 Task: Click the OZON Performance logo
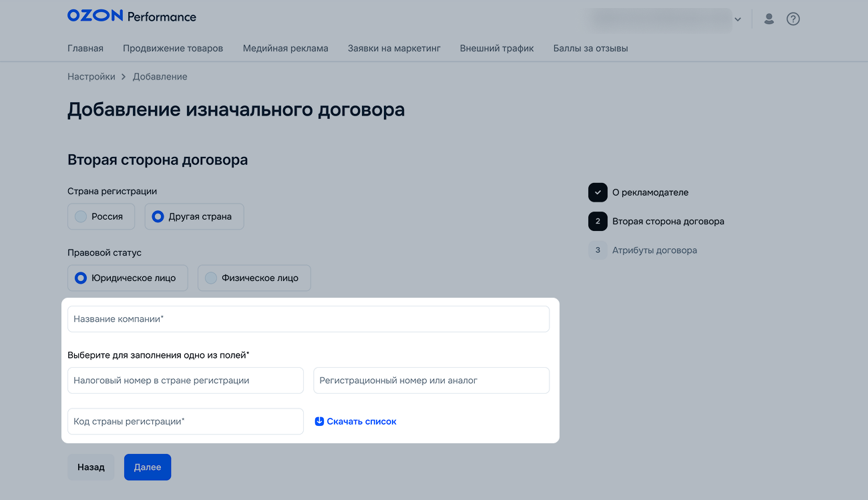click(132, 16)
